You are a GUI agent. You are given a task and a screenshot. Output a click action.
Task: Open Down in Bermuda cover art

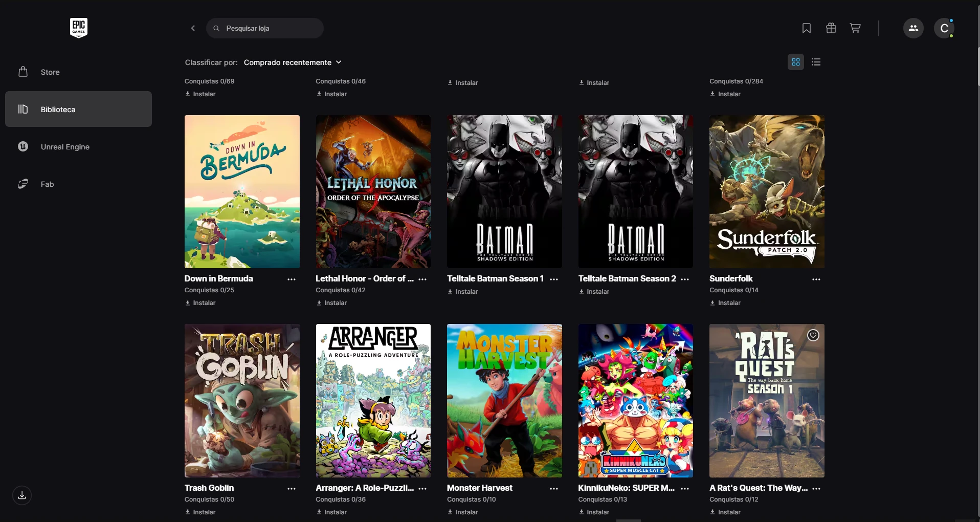pyautogui.click(x=242, y=191)
